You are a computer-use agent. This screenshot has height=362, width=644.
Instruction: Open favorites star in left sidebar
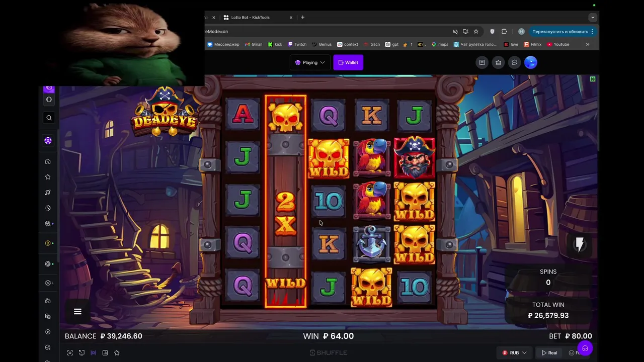pyautogui.click(x=48, y=177)
